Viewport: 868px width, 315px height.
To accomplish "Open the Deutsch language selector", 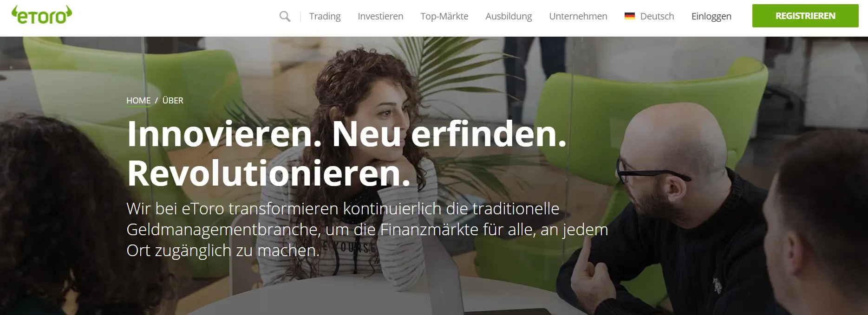I will pos(657,16).
